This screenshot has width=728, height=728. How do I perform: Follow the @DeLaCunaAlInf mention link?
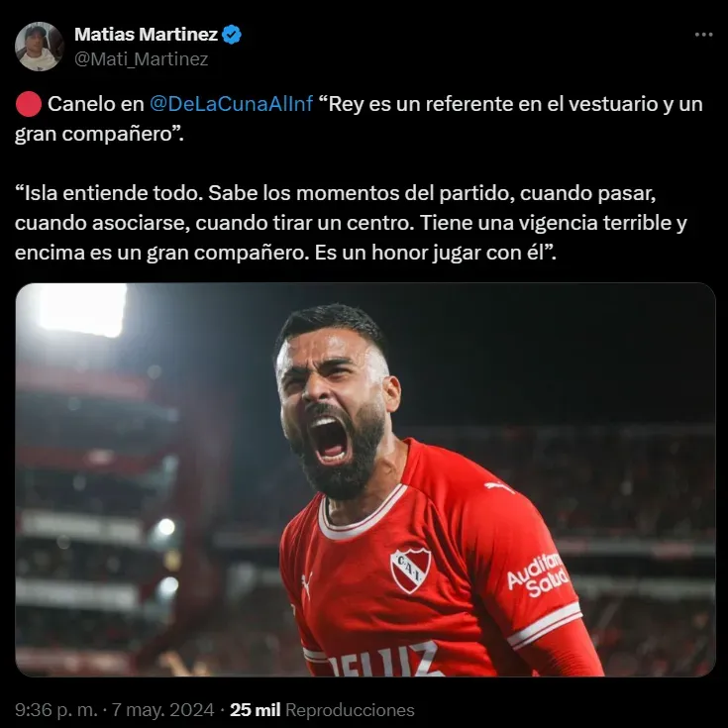[x=231, y=104]
